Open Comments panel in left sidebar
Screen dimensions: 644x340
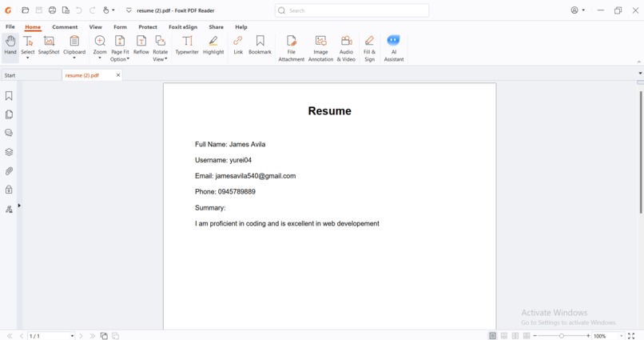click(9, 133)
